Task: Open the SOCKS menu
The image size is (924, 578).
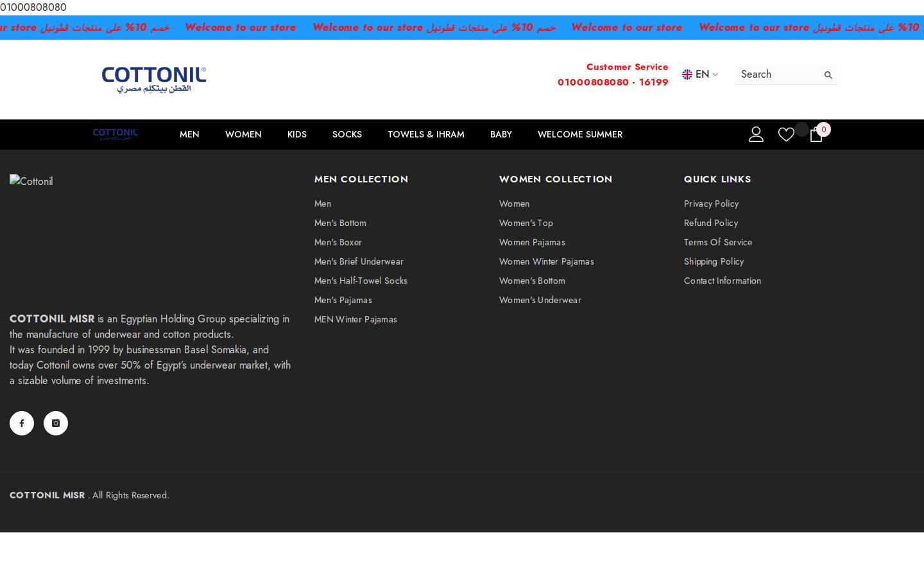Action: coord(347,134)
